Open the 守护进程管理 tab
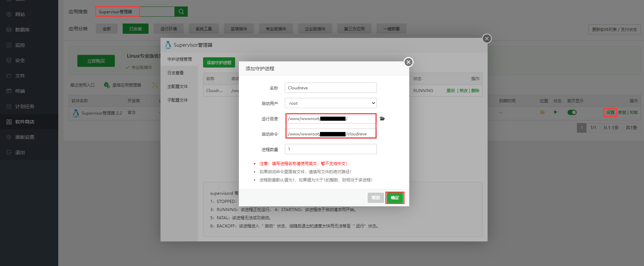 click(179, 59)
